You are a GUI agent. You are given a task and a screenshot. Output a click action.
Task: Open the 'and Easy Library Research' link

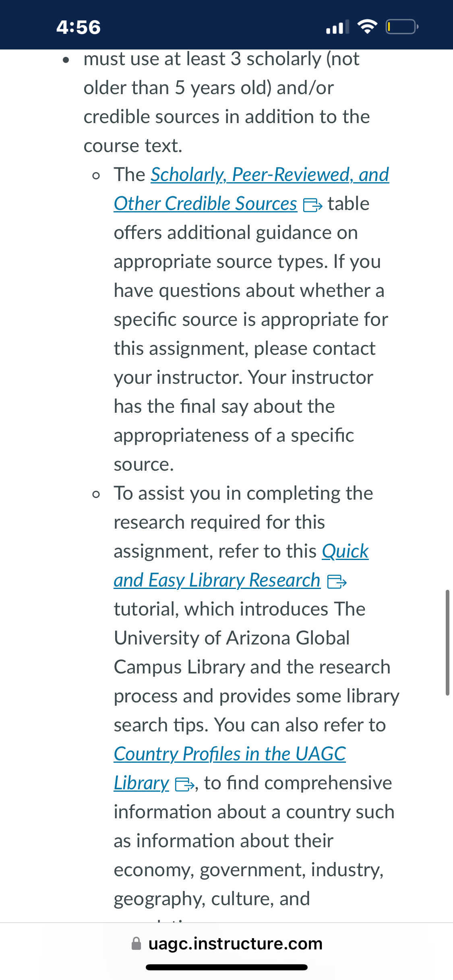point(217,580)
